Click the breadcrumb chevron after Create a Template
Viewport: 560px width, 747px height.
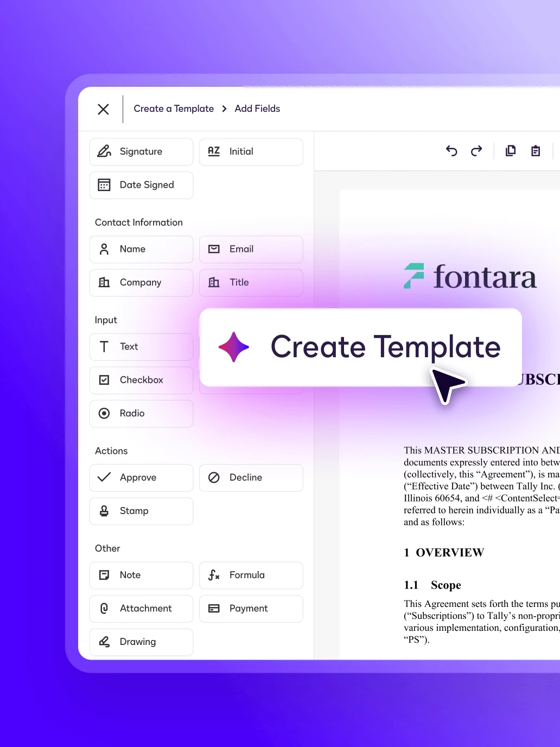(224, 109)
